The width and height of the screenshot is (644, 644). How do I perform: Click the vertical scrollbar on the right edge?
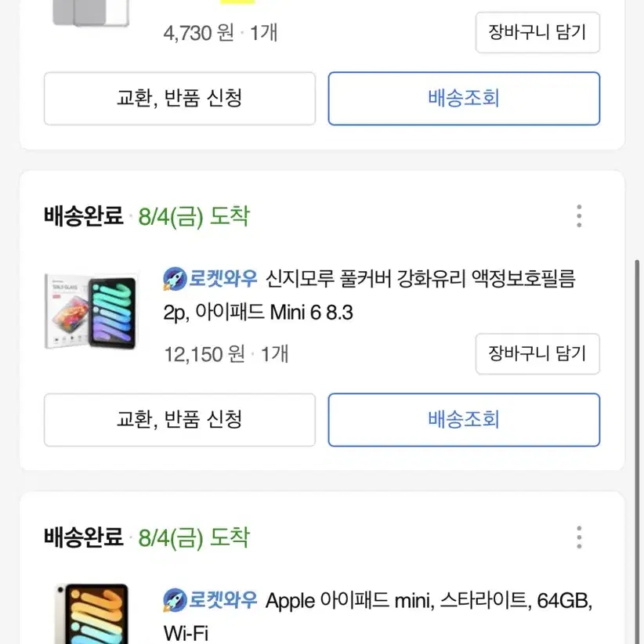click(637, 452)
